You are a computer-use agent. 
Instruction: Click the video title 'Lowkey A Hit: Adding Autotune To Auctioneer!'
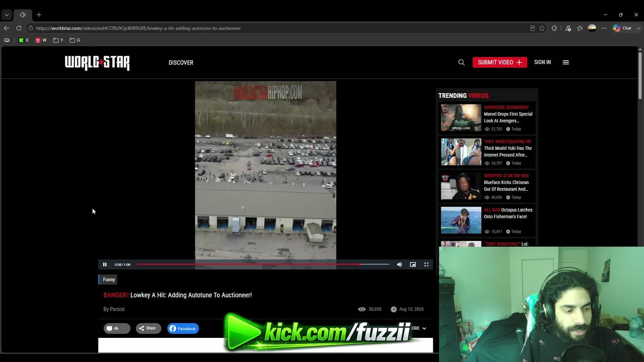pyautogui.click(x=191, y=295)
